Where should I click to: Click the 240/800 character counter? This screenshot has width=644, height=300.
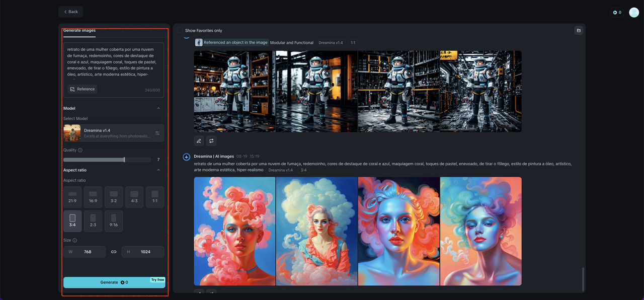point(152,91)
